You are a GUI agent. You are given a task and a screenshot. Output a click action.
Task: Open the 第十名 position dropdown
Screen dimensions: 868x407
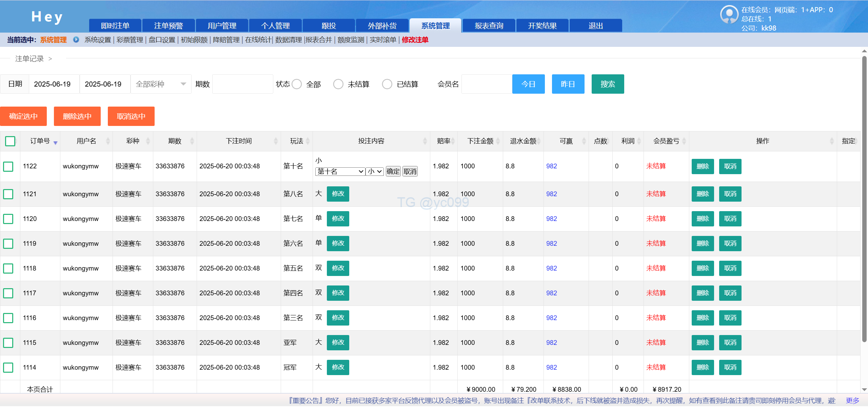coord(340,172)
